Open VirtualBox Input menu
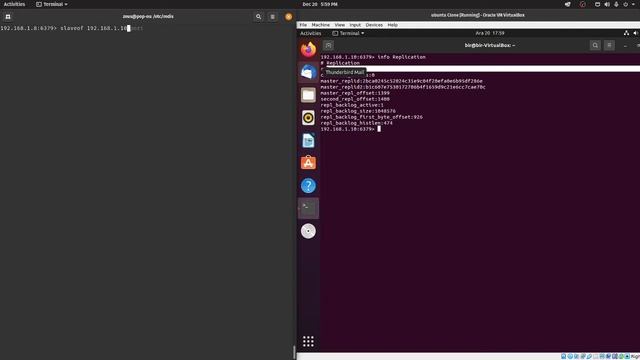Viewport: 640px width, 360px height. click(355, 25)
